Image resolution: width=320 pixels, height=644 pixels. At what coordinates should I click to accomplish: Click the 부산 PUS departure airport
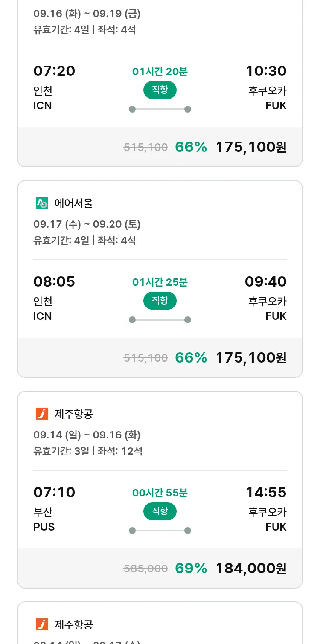(44, 519)
